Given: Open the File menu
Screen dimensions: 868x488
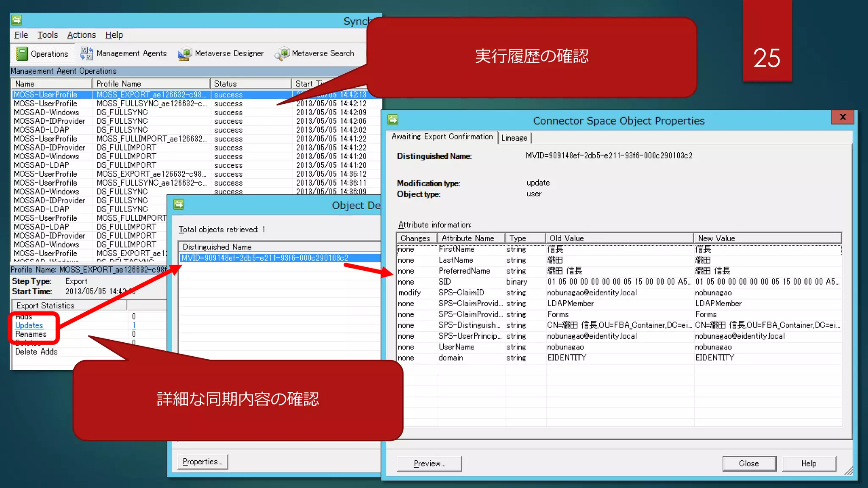Looking at the screenshot, I should click(x=21, y=35).
